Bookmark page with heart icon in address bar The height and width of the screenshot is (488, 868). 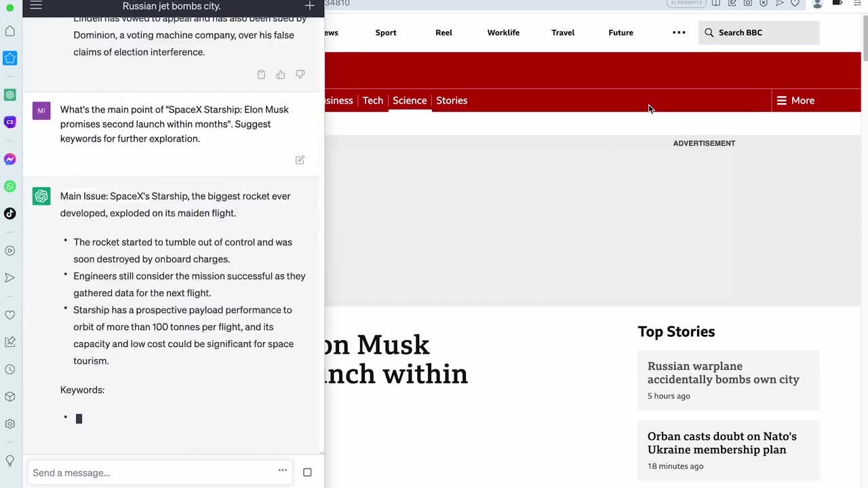pyautogui.click(x=795, y=3)
